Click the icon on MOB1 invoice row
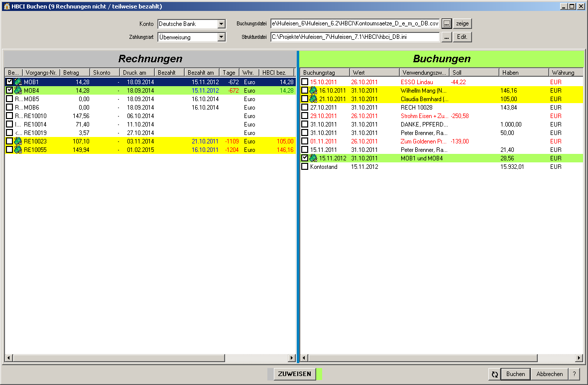This screenshot has height=385, width=588. click(18, 82)
